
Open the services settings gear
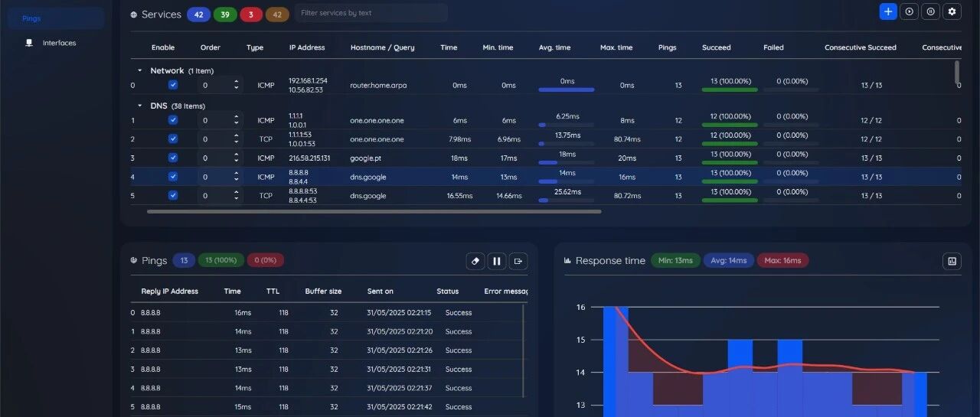952,11
